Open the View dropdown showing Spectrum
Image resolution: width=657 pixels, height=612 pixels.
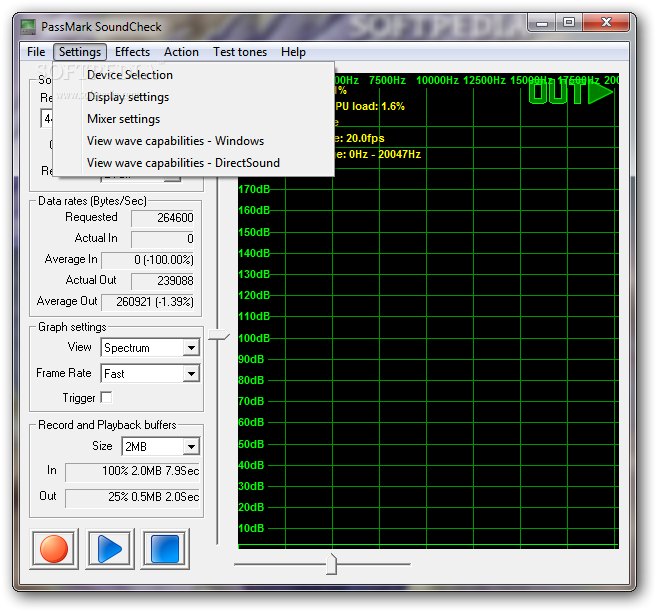pos(150,348)
